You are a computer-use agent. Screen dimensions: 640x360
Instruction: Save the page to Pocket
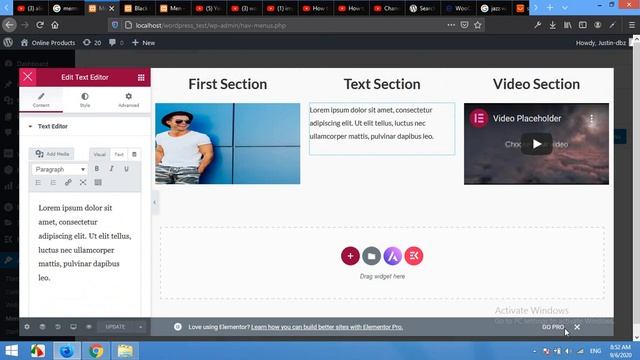[464, 25]
